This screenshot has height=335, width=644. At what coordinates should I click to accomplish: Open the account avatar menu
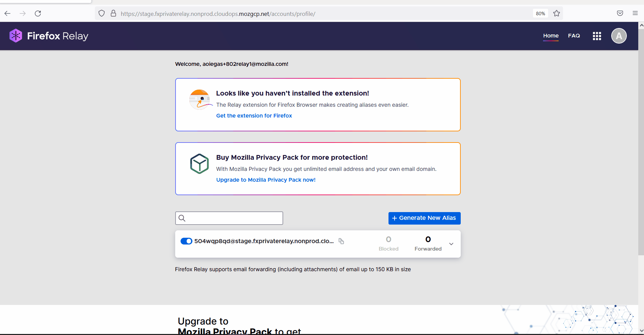tap(618, 36)
